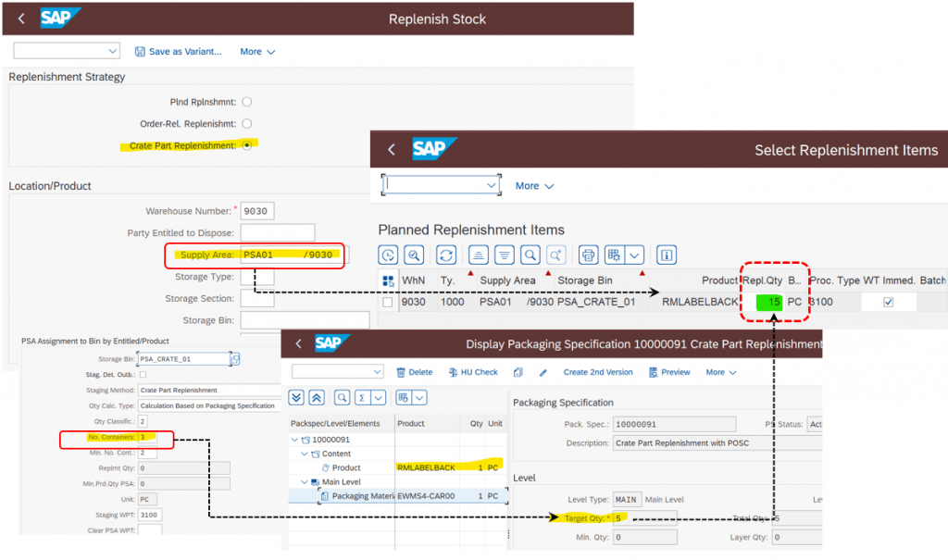948x560 pixels.
Task: Open command field dropdown in Select Replenishment Items
Action: tap(492, 185)
